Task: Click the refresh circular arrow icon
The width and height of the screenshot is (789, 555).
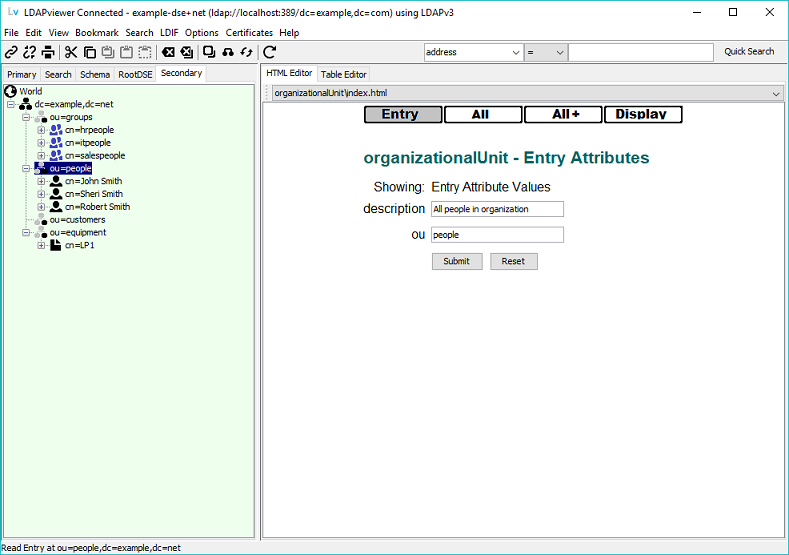Action: (269, 52)
